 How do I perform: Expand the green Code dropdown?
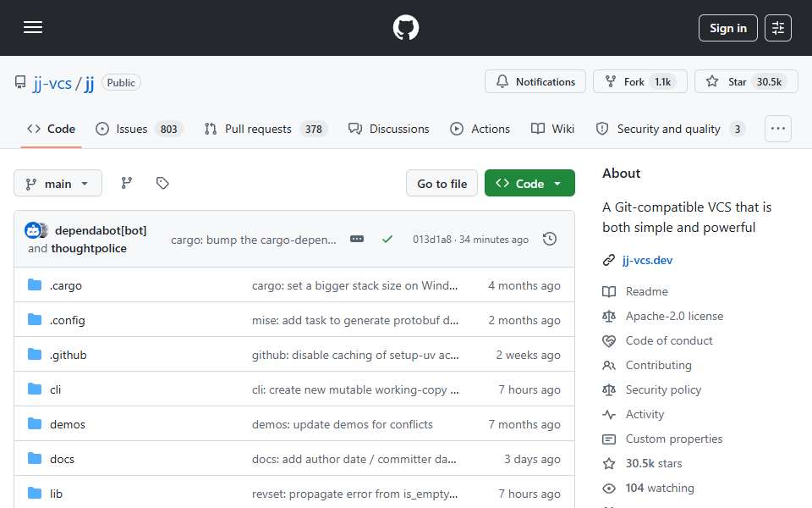(x=529, y=184)
